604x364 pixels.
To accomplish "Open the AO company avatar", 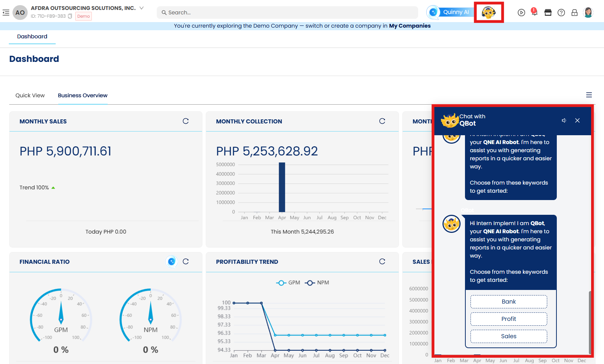I will (20, 13).
